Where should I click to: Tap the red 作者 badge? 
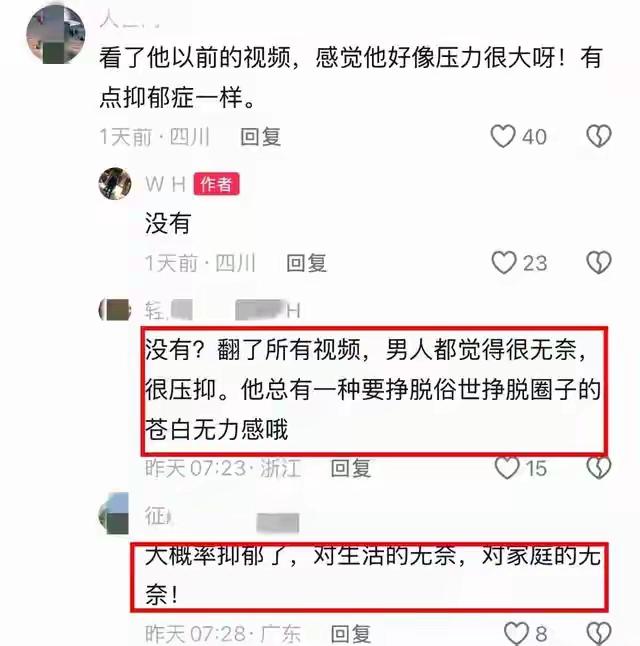point(216,184)
